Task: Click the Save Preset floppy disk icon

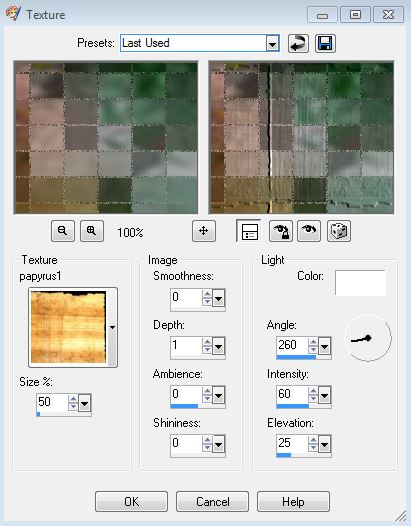Action: (x=325, y=43)
